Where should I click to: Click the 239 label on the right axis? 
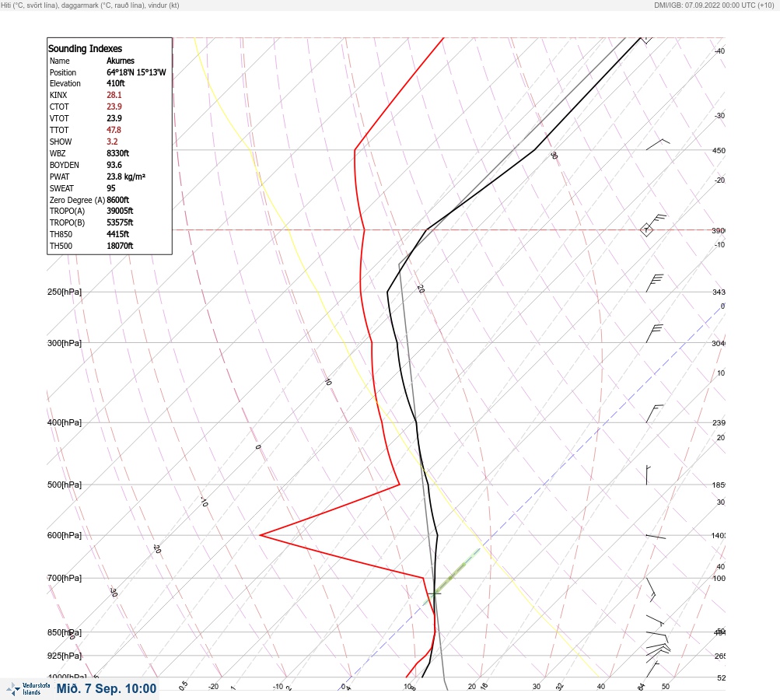point(719,423)
